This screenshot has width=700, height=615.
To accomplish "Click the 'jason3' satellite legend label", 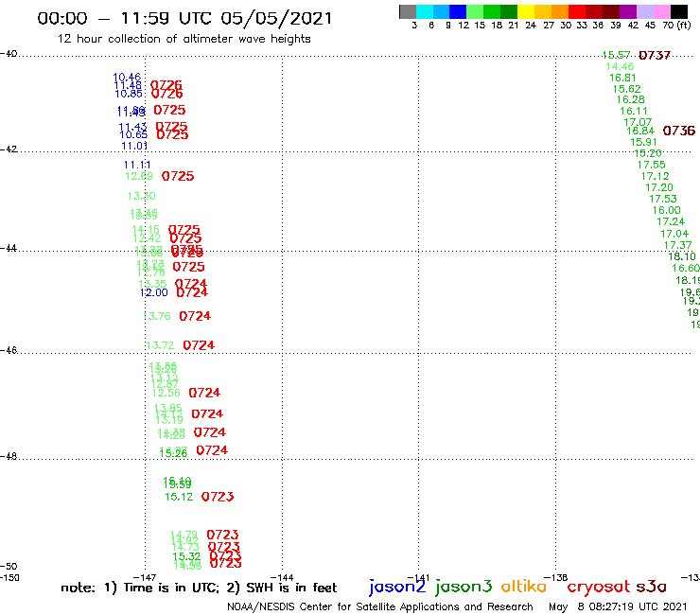I will 464,587.
